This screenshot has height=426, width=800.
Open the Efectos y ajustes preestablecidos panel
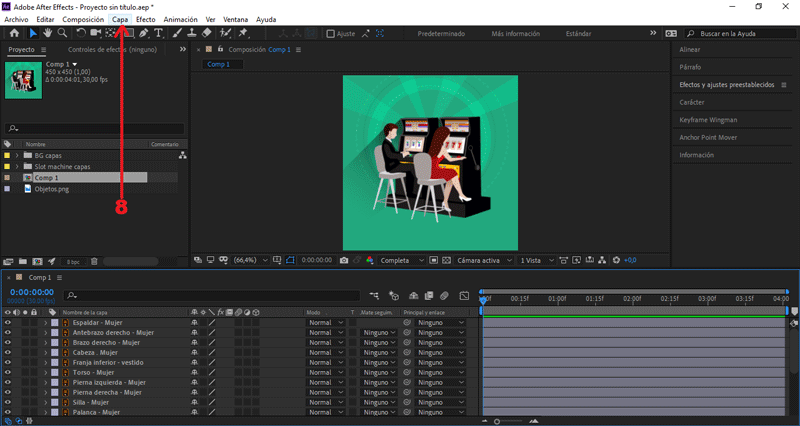(727, 85)
